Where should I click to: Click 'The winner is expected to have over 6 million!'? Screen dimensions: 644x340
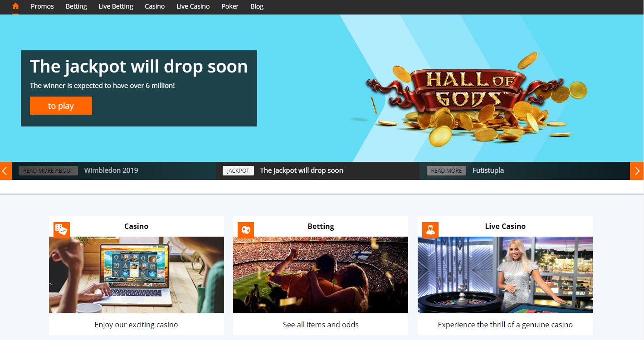(x=102, y=85)
